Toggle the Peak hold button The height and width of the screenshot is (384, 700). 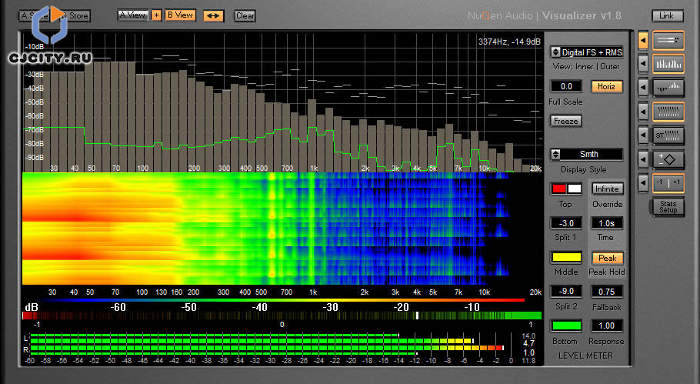pyautogui.click(x=607, y=258)
